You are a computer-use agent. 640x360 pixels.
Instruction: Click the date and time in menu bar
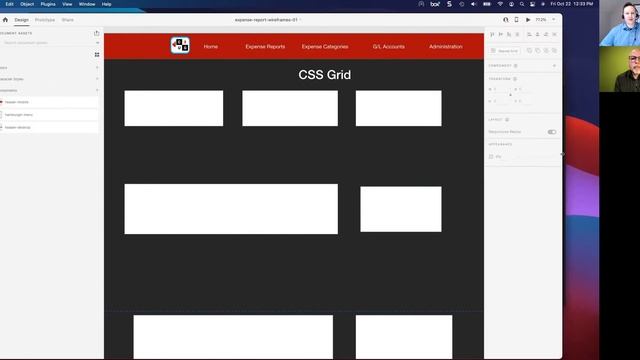click(572, 4)
